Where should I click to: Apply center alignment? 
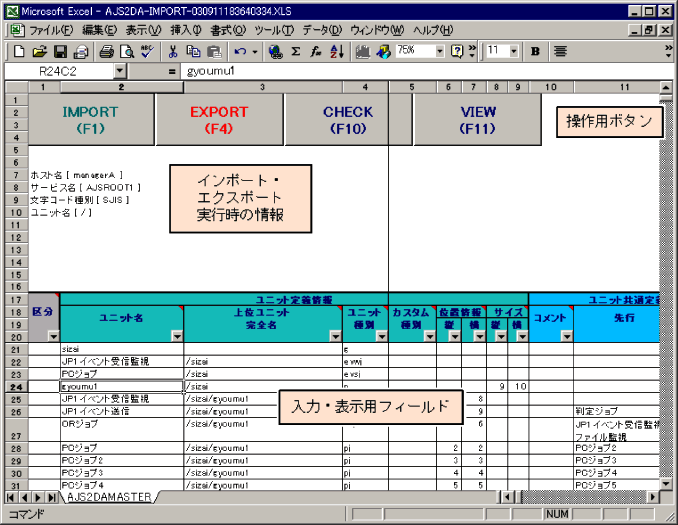tap(560, 51)
